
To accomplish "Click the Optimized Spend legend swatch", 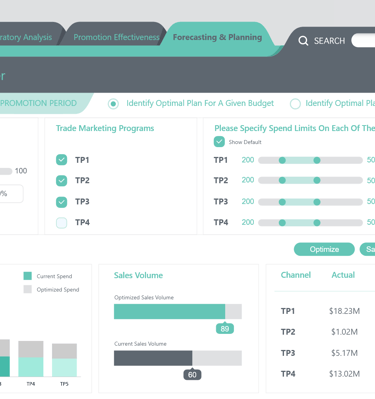I will pos(28,289).
